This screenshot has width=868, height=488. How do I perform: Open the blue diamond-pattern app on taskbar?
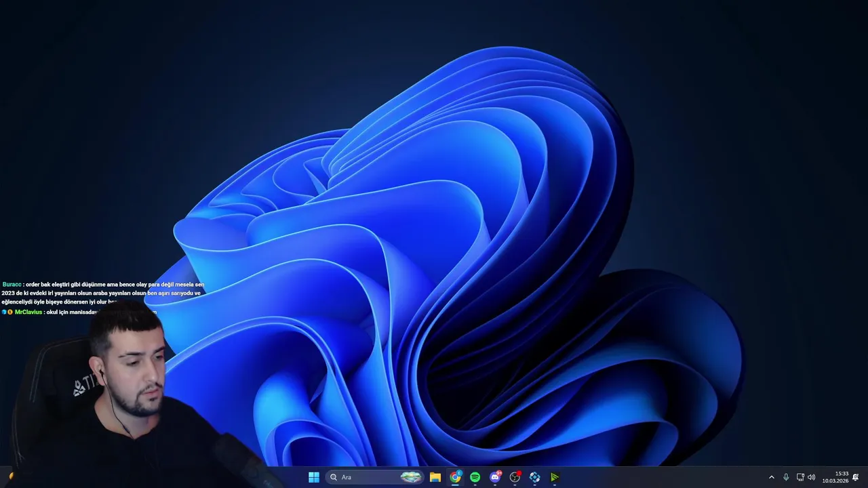coord(534,477)
